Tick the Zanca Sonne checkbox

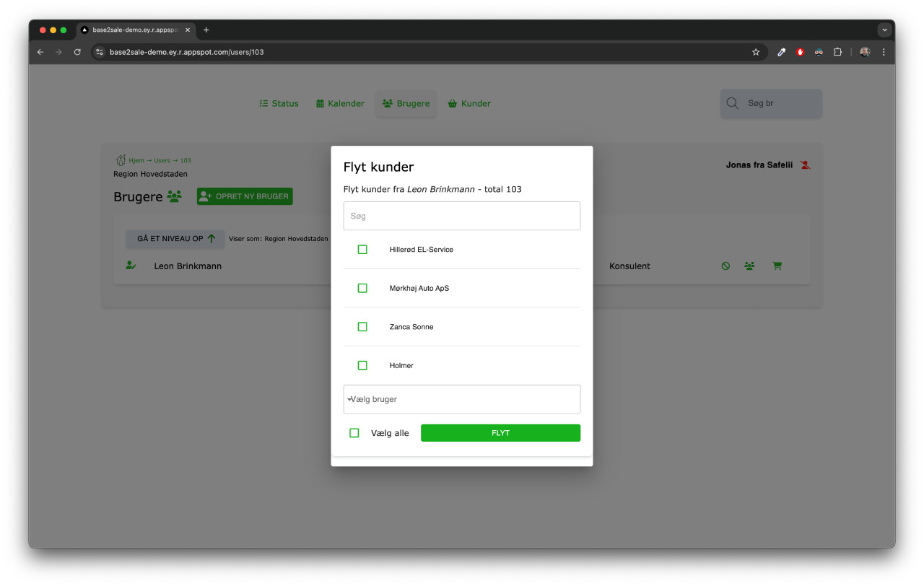coord(362,327)
